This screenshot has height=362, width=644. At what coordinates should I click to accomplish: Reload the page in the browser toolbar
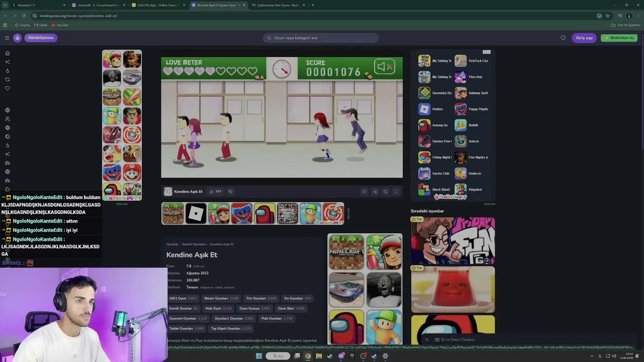pos(24,16)
